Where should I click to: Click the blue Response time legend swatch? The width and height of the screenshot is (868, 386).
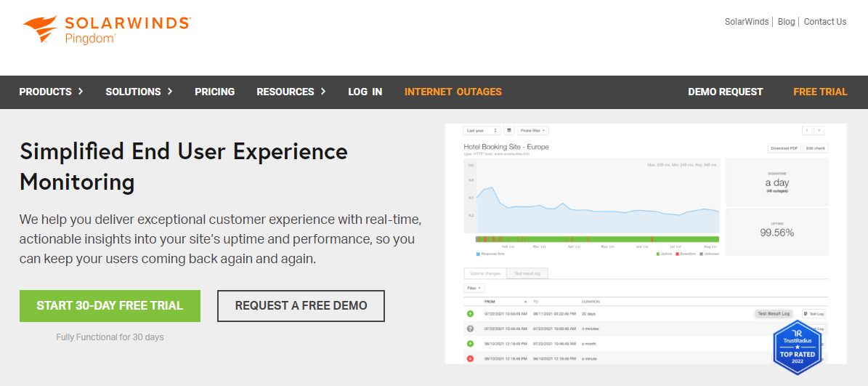coord(478,254)
